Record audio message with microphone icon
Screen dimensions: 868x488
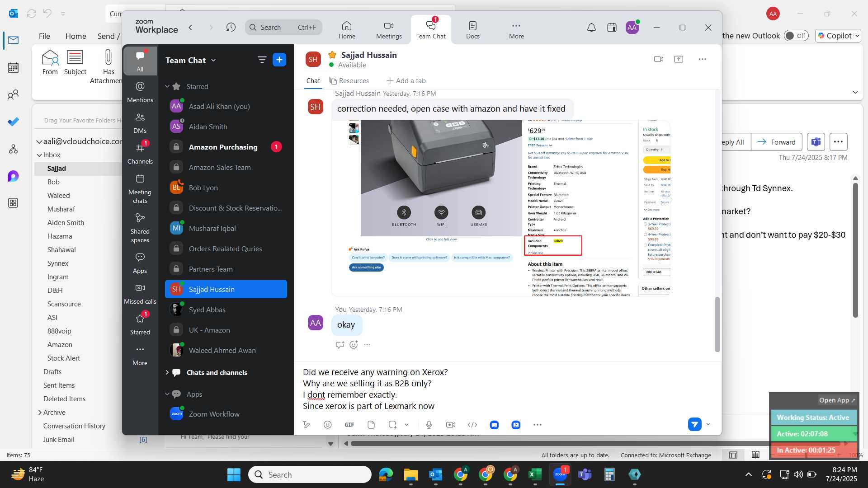tap(429, 425)
